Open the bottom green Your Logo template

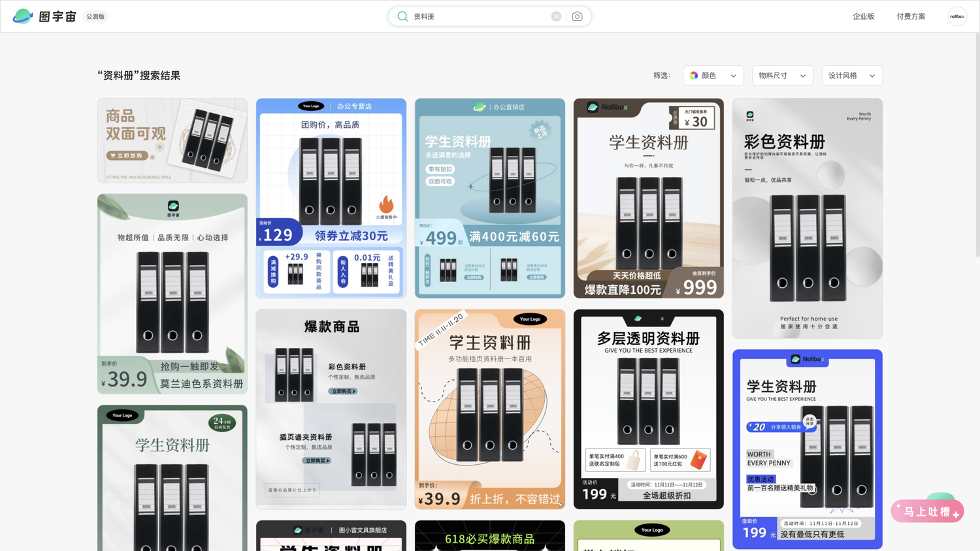point(649,536)
